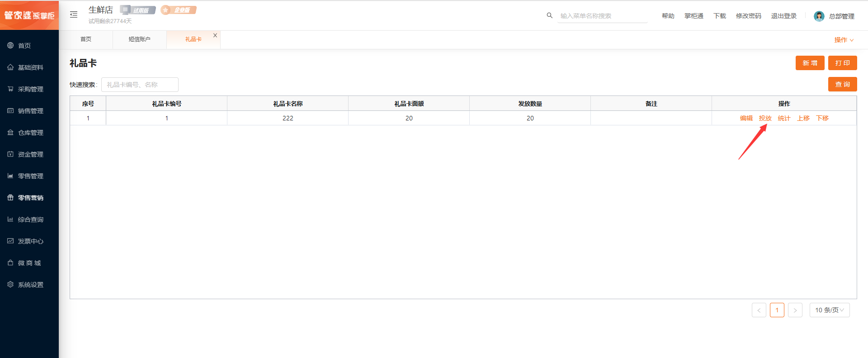Focus the 快速搜索 gift card input
Screen dimensions: 868x358
pyautogui.click(x=140, y=85)
